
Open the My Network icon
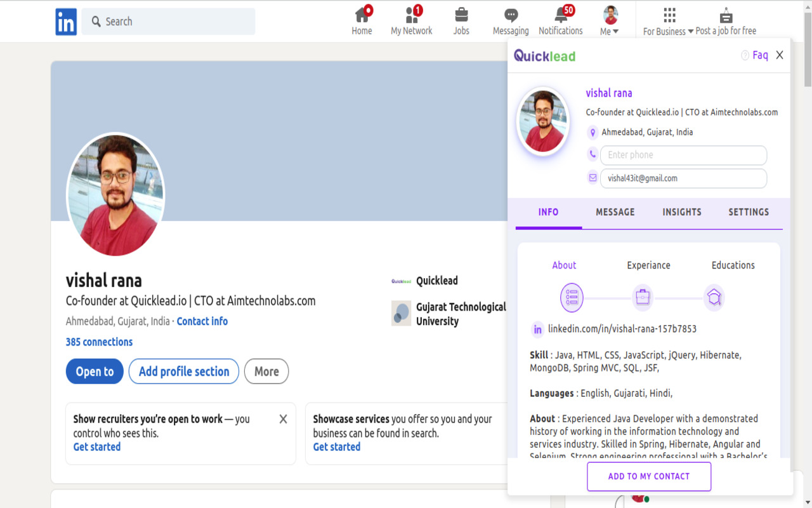point(412,14)
